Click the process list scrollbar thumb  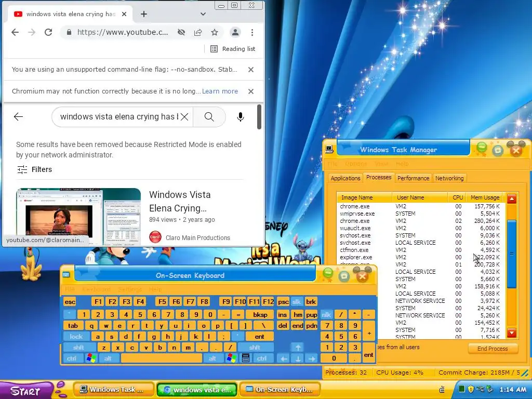[512, 254]
